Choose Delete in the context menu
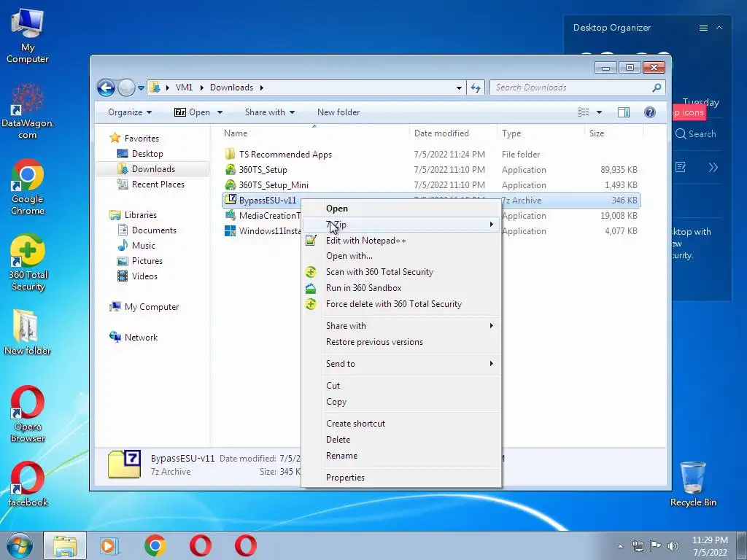 (x=401, y=440)
